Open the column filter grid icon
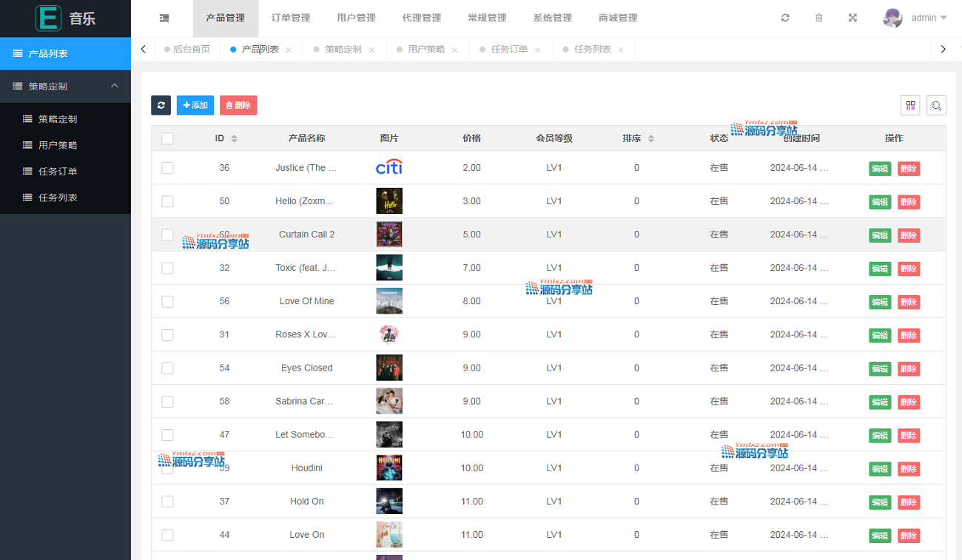This screenshot has height=560, width=962. pyautogui.click(x=910, y=106)
